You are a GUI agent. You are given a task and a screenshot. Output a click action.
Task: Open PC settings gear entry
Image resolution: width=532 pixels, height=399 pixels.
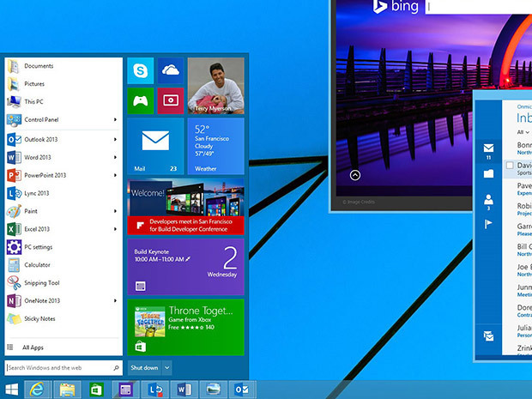tap(63, 247)
